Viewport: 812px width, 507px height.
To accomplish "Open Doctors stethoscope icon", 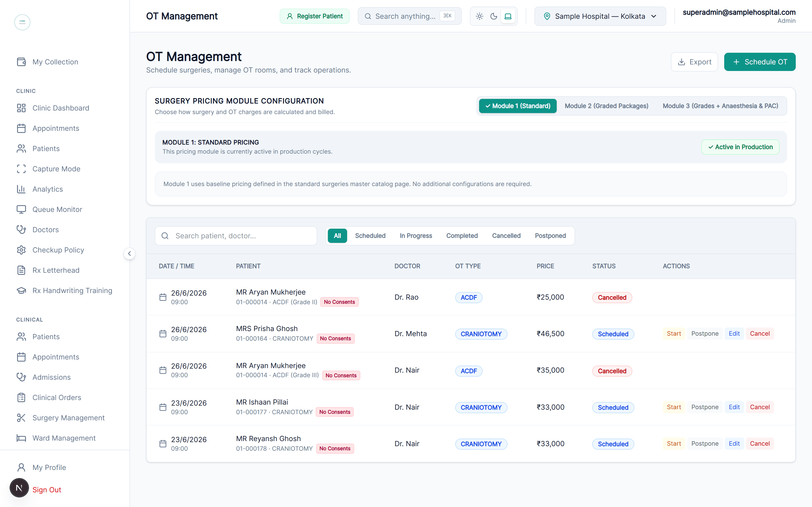I will click(21, 230).
